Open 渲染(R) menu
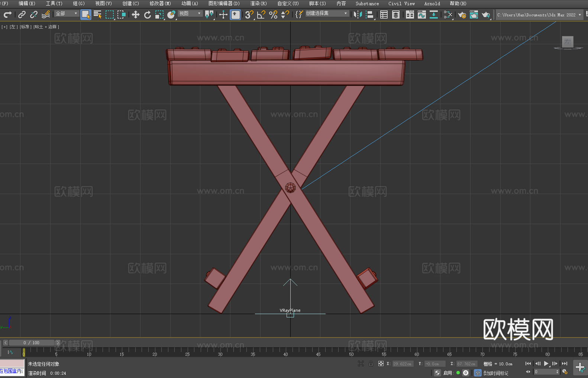588x378 pixels. click(x=259, y=3)
